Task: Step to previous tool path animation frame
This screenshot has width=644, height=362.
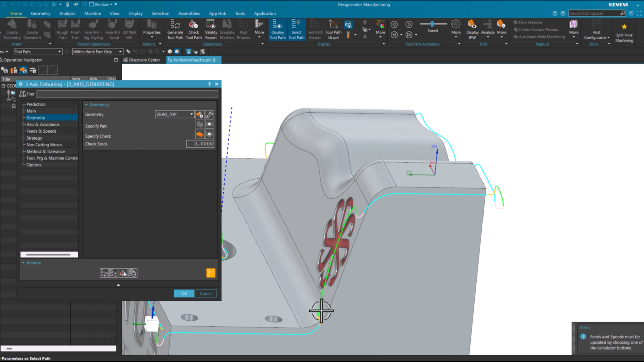Action: [394, 35]
